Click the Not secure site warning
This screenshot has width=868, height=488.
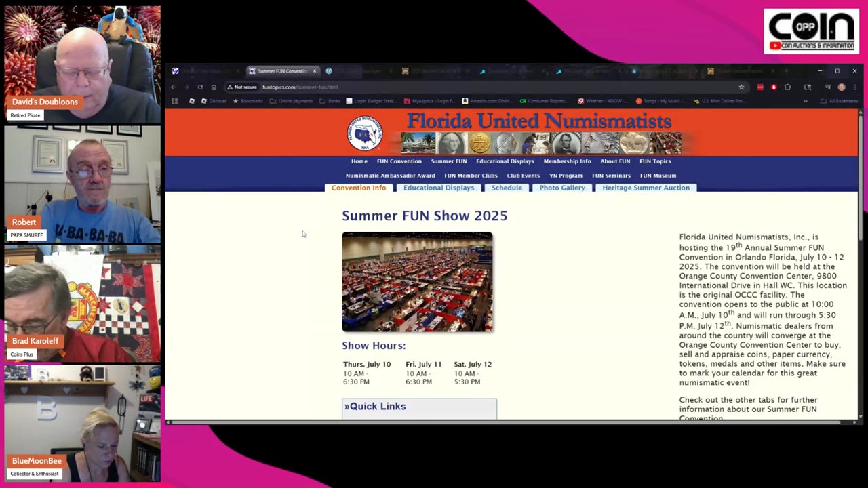(x=242, y=87)
